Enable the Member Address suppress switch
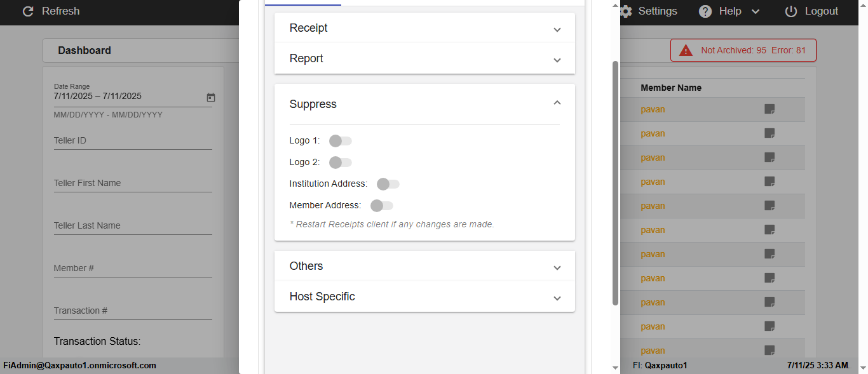Viewport: 868px width, 374px height. point(381,206)
